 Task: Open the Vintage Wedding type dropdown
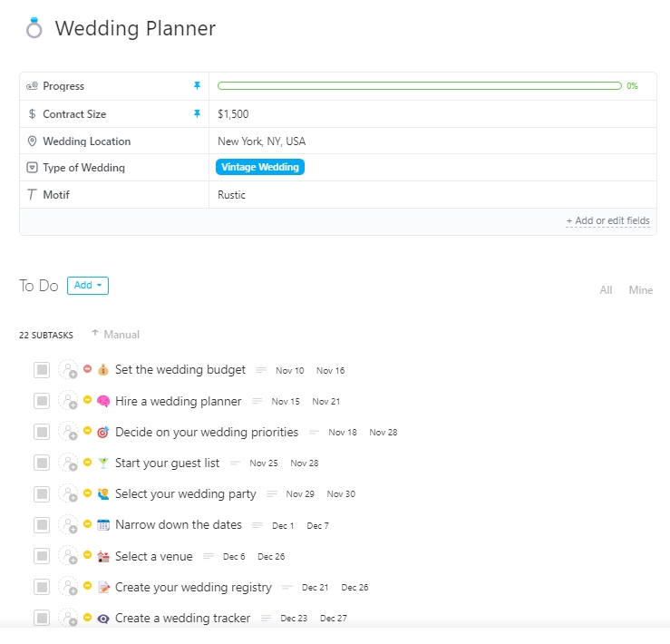pyautogui.click(x=260, y=167)
